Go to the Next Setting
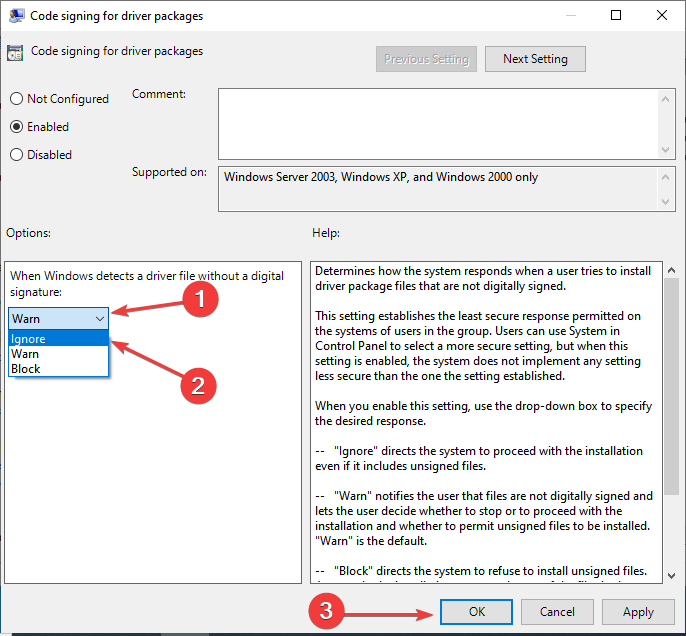Screen dimensions: 686x636 (535, 59)
